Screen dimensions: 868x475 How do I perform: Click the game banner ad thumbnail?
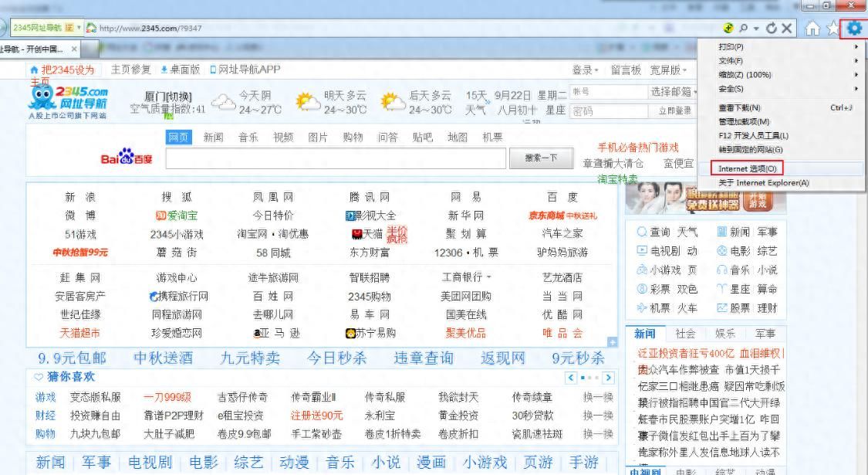(706, 198)
